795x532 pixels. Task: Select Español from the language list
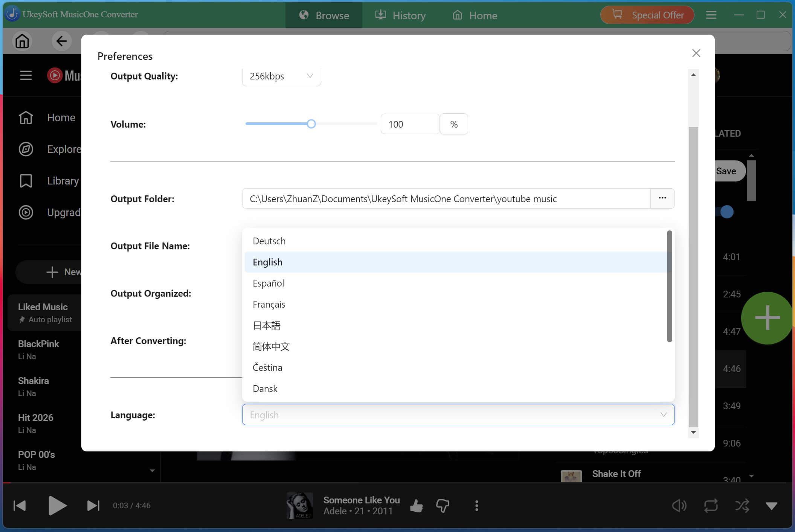tap(456, 283)
